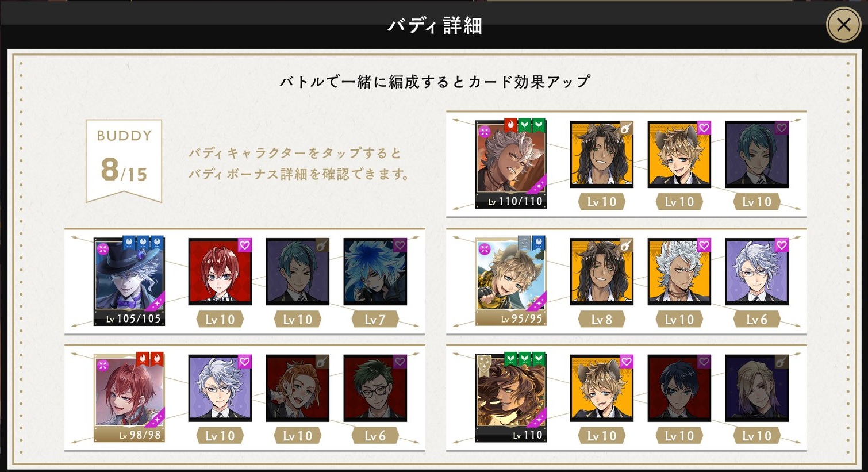This screenshot has height=472, width=868.
Task: Tap green-haired glasses buddy Lv 6
Action: (x=375, y=388)
